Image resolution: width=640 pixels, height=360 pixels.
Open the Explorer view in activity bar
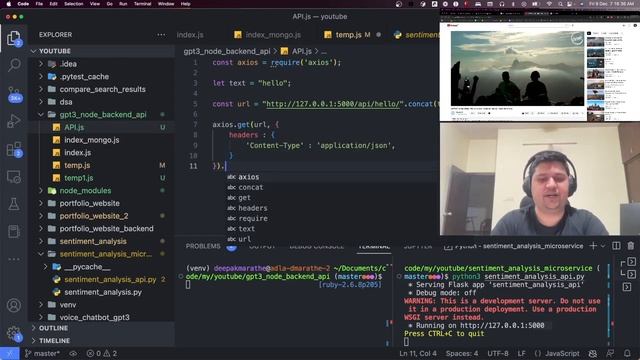pyautogui.click(x=14, y=39)
